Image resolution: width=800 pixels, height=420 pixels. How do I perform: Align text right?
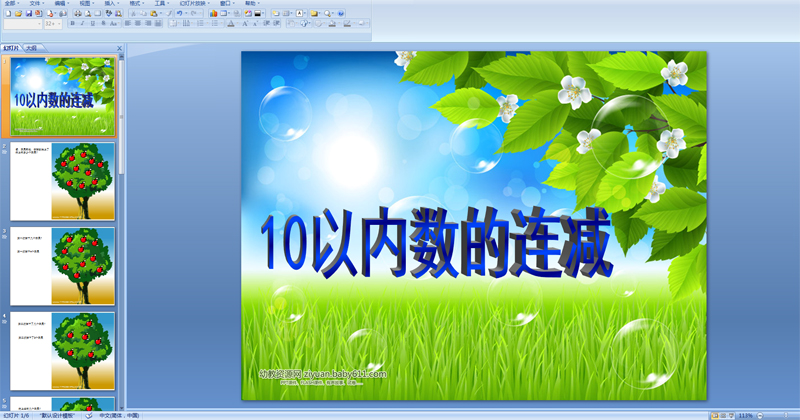148,23
